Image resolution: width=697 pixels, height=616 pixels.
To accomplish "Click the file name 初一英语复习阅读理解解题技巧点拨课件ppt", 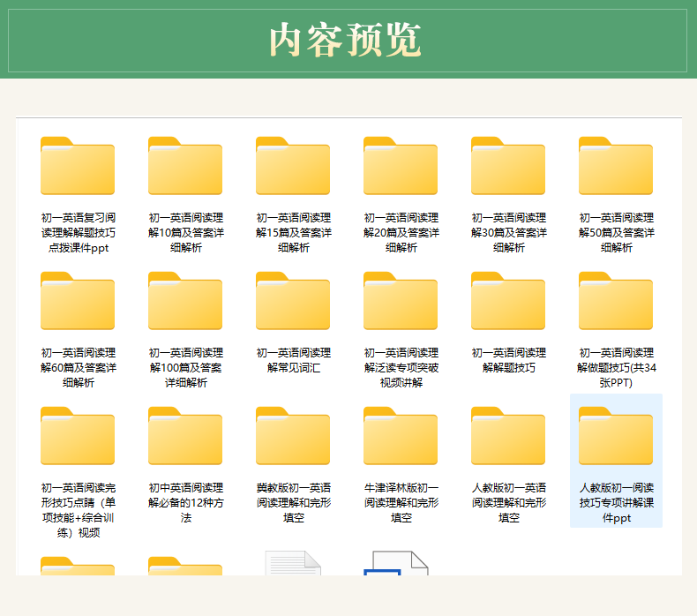I will [79, 233].
